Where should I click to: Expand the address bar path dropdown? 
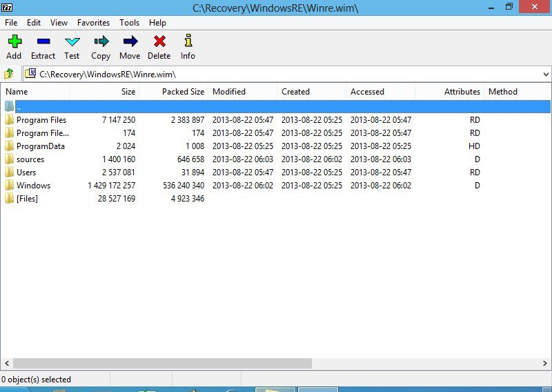coord(546,75)
